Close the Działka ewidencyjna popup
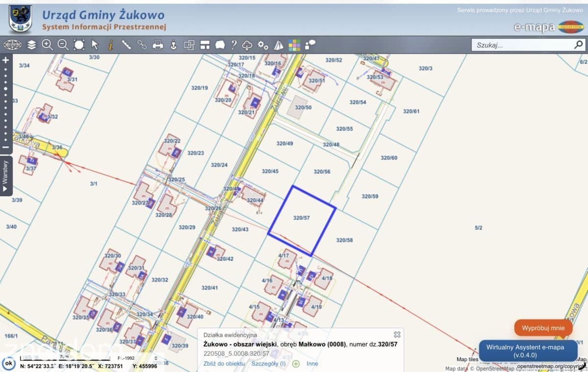The width and height of the screenshot is (588, 372). [397, 334]
